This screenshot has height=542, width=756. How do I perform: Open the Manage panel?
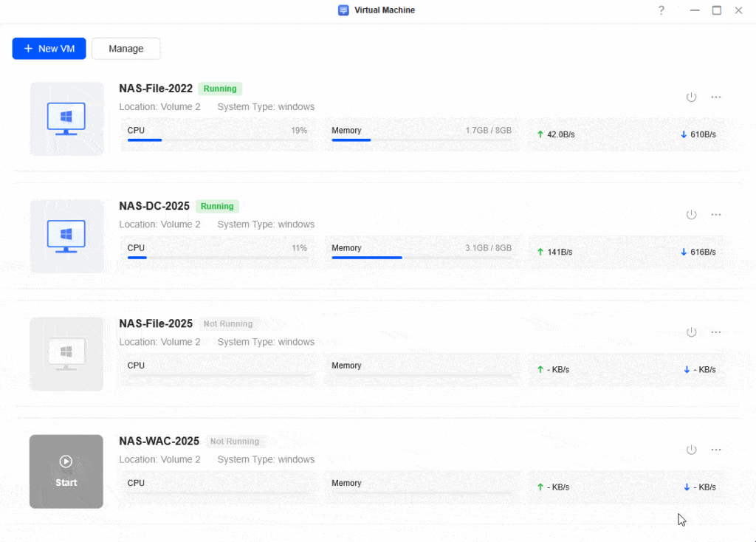(x=126, y=48)
